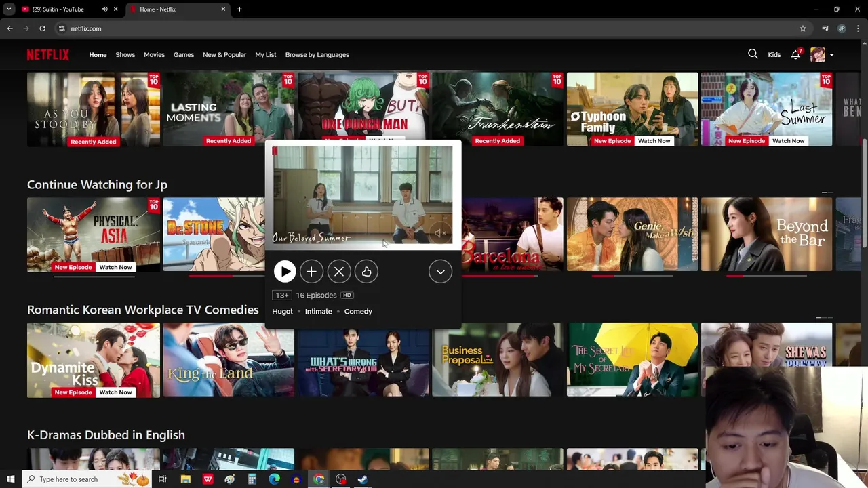Screen dimensions: 868x488
Task: Click Continue Watching for Jp heading
Action: pos(97,184)
